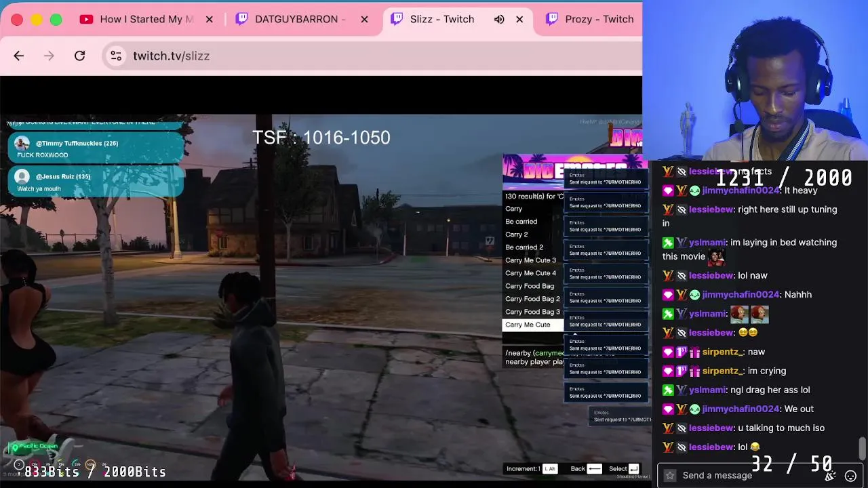Open site information icon beside the URL
Screen dimensions: 868x488
[116, 56]
